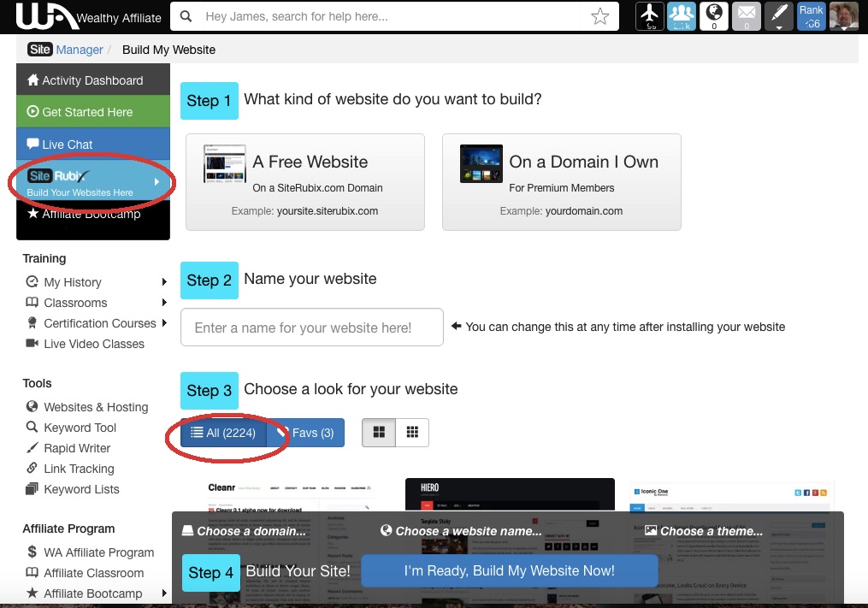The height and width of the screenshot is (608, 868).
Task: Go to the Manager breadcrumb link
Action: pos(80,50)
